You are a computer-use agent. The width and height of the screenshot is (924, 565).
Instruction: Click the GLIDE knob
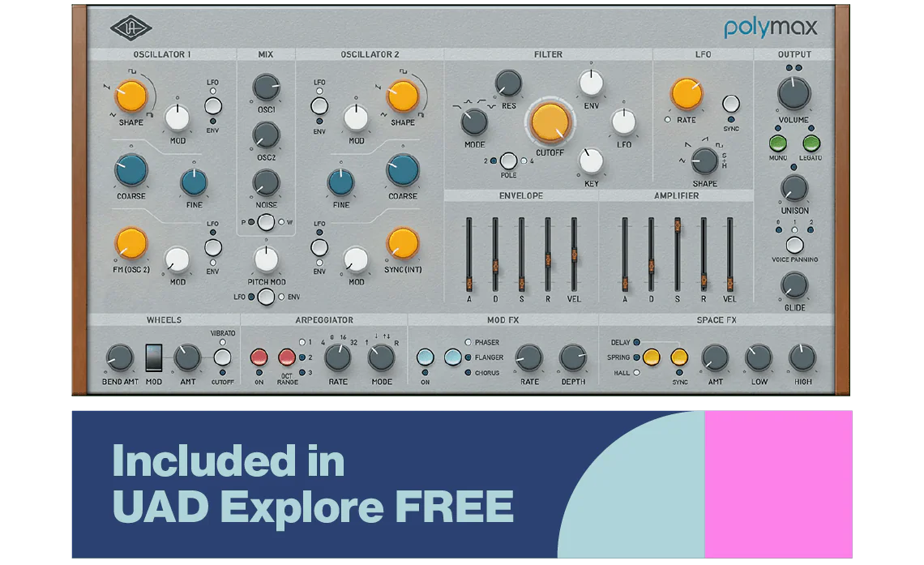[x=794, y=285]
